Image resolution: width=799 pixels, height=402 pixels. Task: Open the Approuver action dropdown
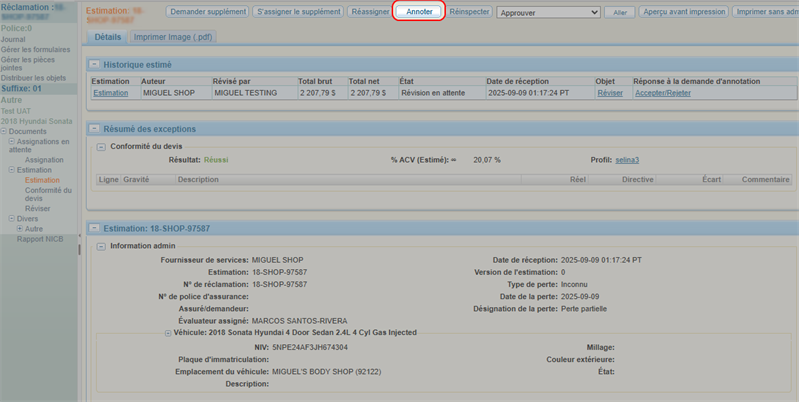tap(548, 13)
